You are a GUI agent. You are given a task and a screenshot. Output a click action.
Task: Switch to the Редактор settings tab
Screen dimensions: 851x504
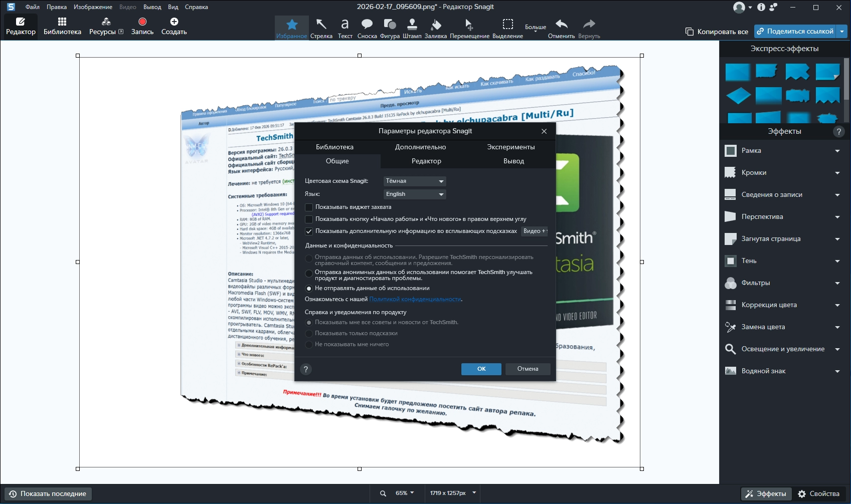click(426, 161)
